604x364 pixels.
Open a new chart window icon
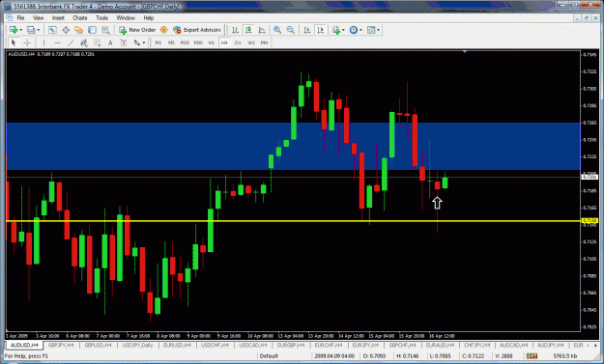point(14,30)
